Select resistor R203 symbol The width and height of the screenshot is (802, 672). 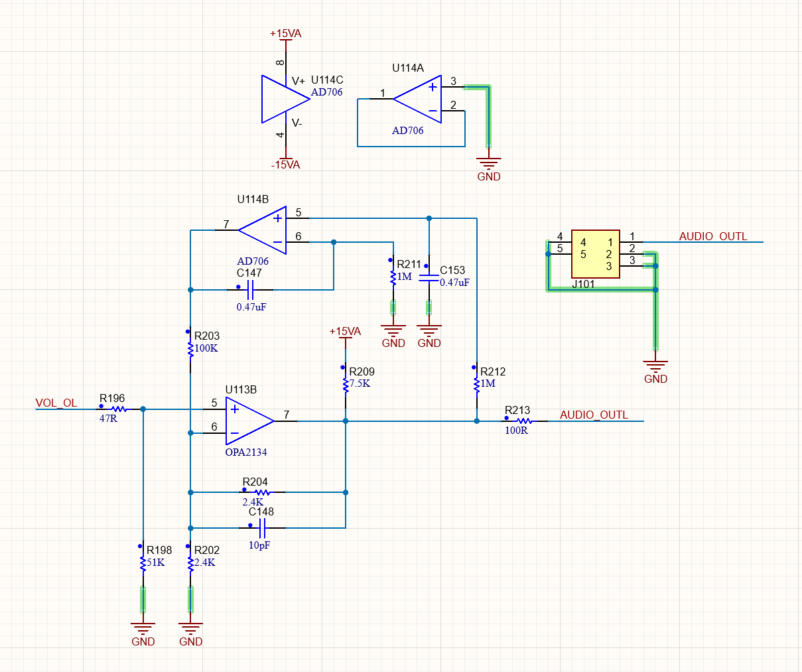click(x=190, y=349)
